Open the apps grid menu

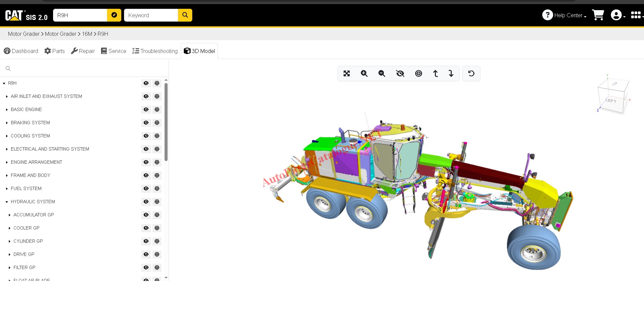[637, 15]
